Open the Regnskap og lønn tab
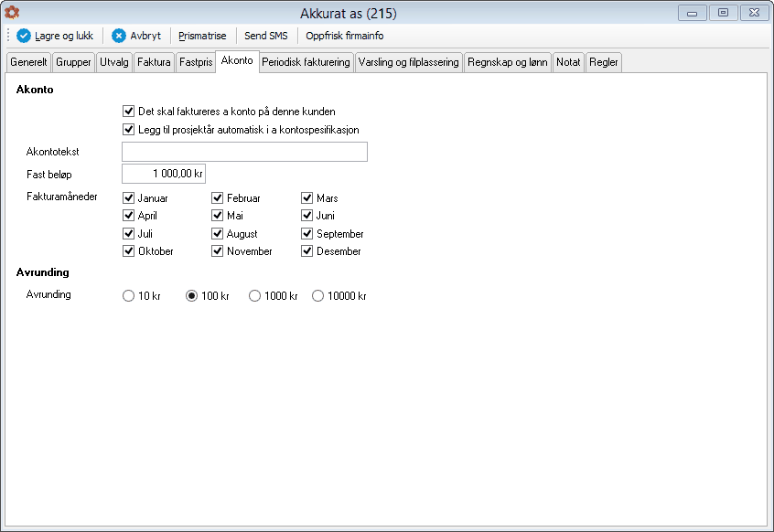The width and height of the screenshot is (774, 532). pyautogui.click(x=508, y=62)
